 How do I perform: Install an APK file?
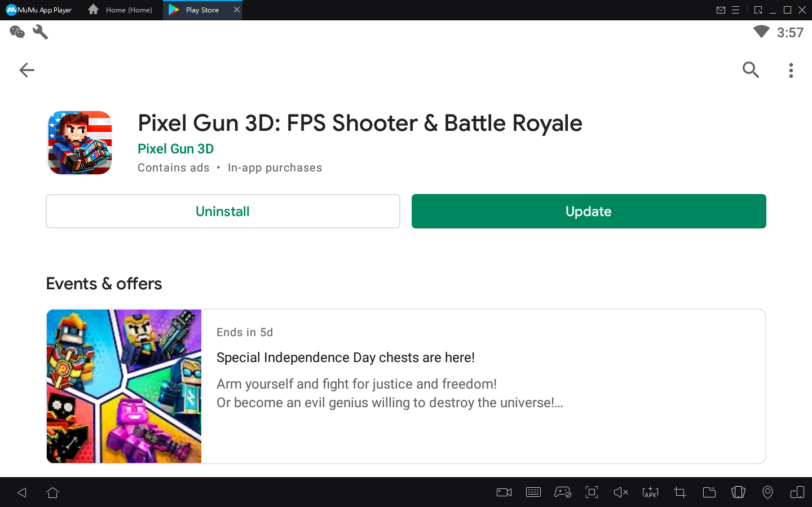650,492
